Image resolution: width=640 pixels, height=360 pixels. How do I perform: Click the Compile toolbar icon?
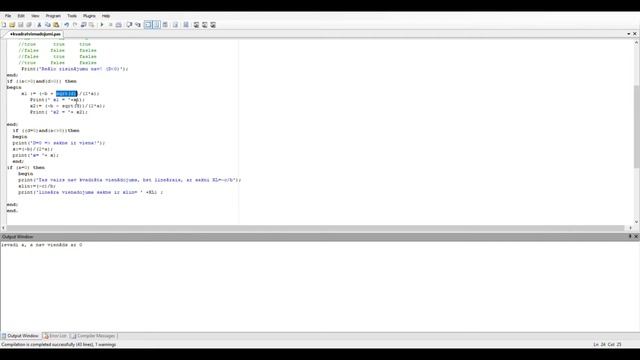[x=119, y=25]
